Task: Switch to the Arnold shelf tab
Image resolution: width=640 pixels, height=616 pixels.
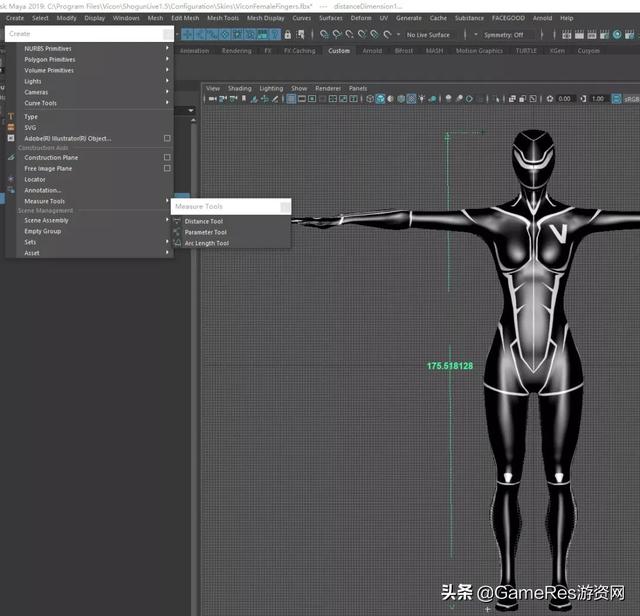Action: 372,51
